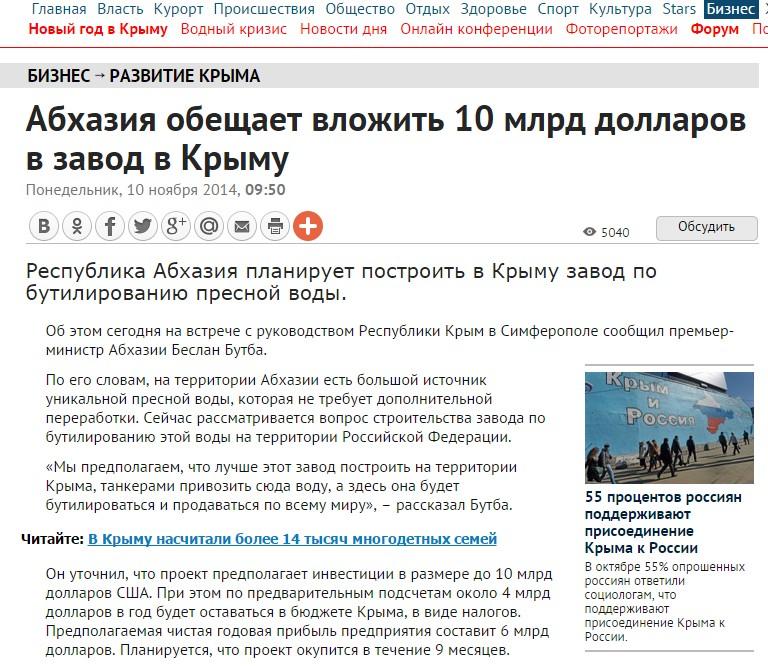Click the Обсудить button

[x=706, y=227]
